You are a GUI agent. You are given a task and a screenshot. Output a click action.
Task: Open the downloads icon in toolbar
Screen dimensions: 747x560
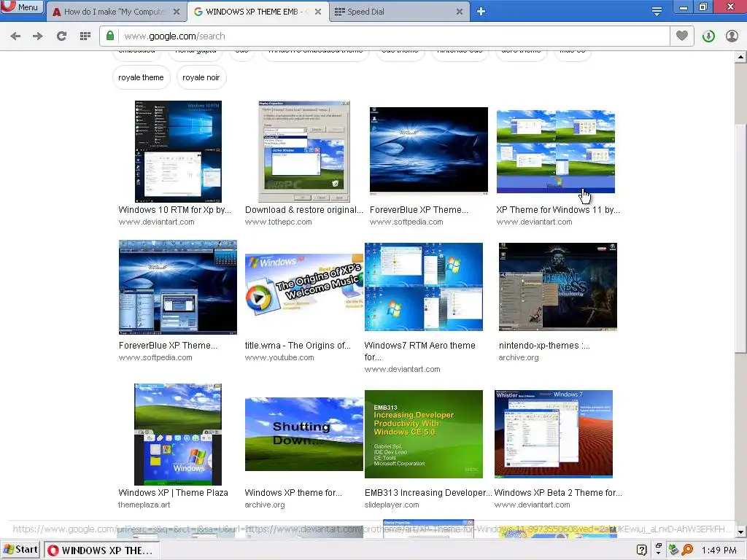coord(708,36)
